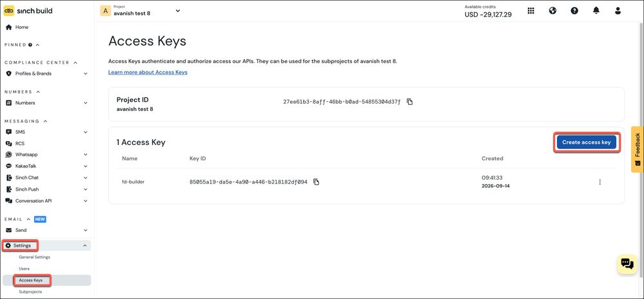Click the Conversation API icon
The width and height of the screenshot is (644, 299).
coord(8,201)
